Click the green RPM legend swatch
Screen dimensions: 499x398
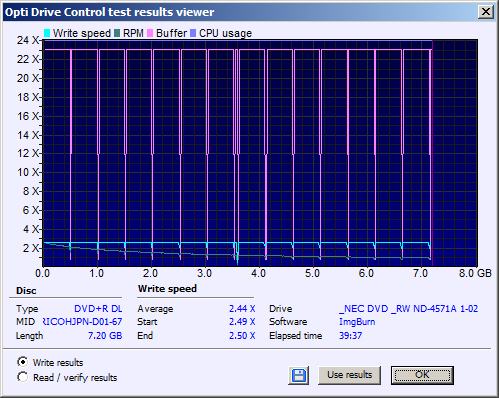tap(117, 33)
